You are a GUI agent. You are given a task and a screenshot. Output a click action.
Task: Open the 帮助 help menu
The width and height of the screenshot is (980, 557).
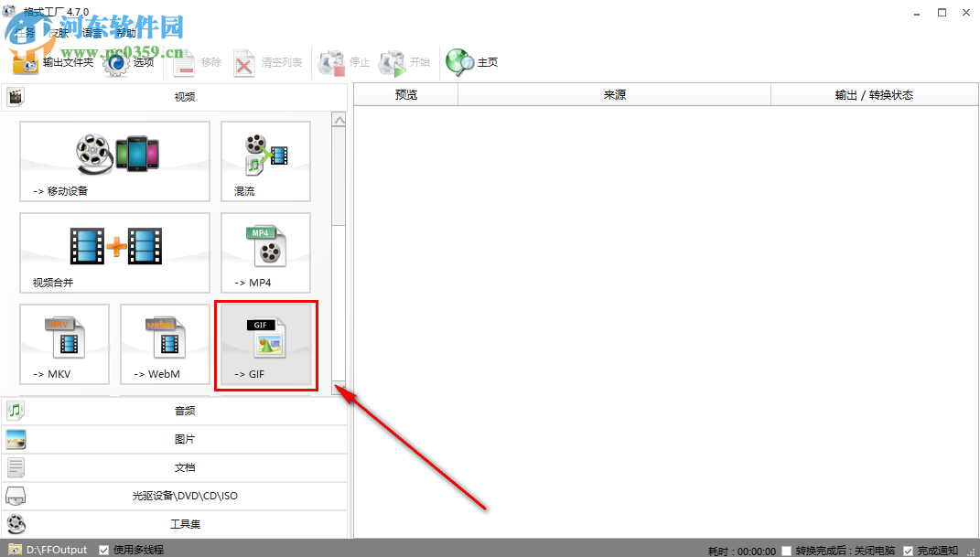[x=125, y=33]
